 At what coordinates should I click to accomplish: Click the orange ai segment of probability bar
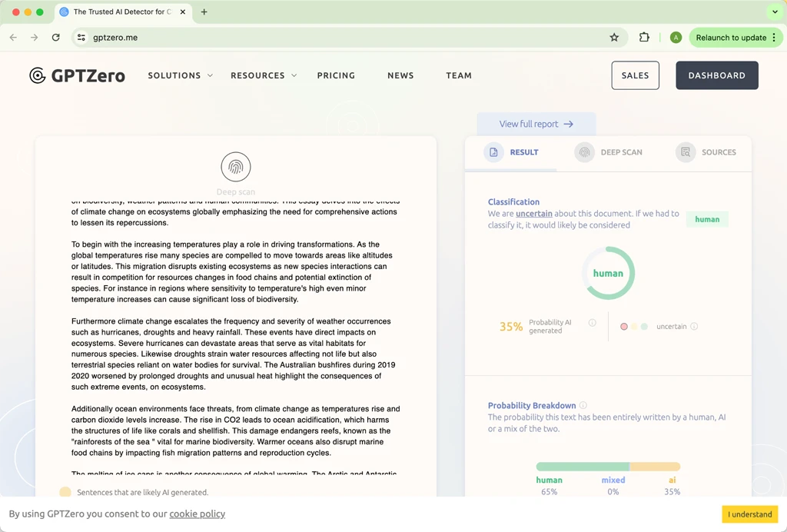click(x=655, y=466)
